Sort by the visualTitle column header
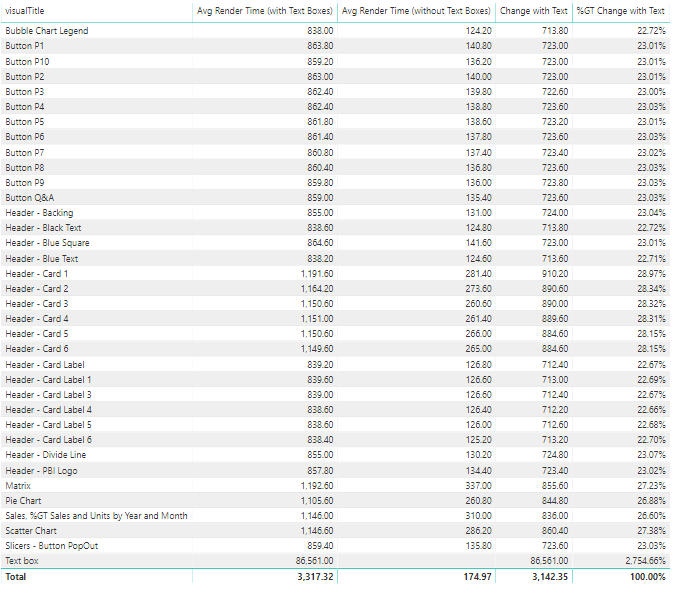Viewport: 674px width, 591px height. coord(25,11)
